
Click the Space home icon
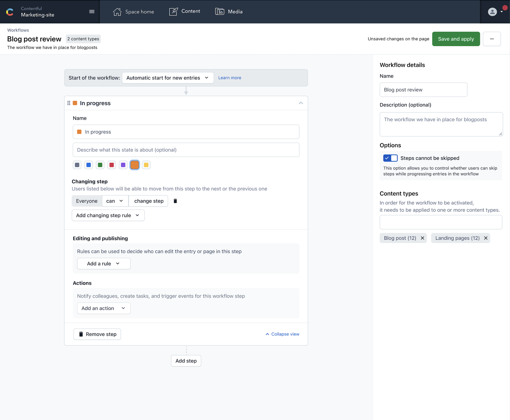pos(117,12)
